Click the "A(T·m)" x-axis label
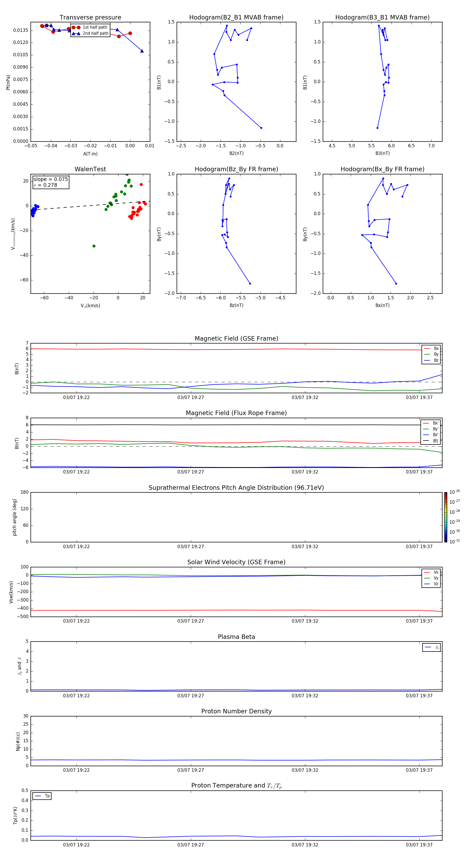The height and width of the screenshot is (868, 473). click(90, 154)
